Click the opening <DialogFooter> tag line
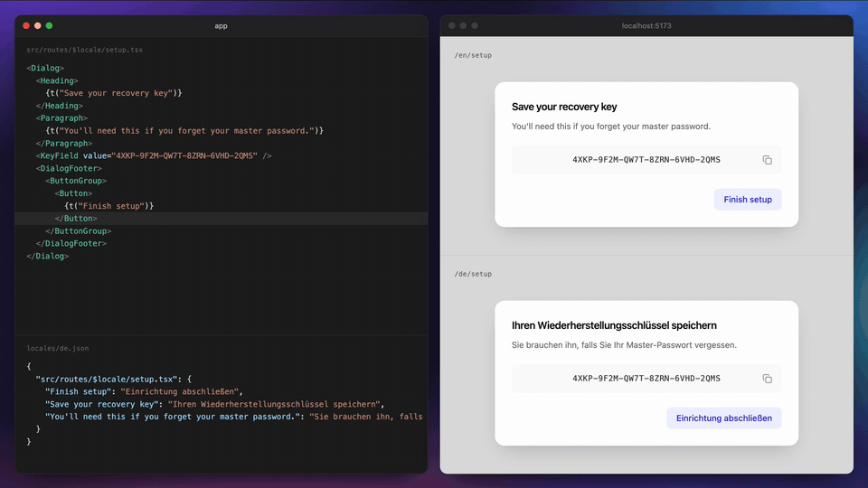Image resolution: width=868 pixels, height=488 pixels. (x=69, y=168)
